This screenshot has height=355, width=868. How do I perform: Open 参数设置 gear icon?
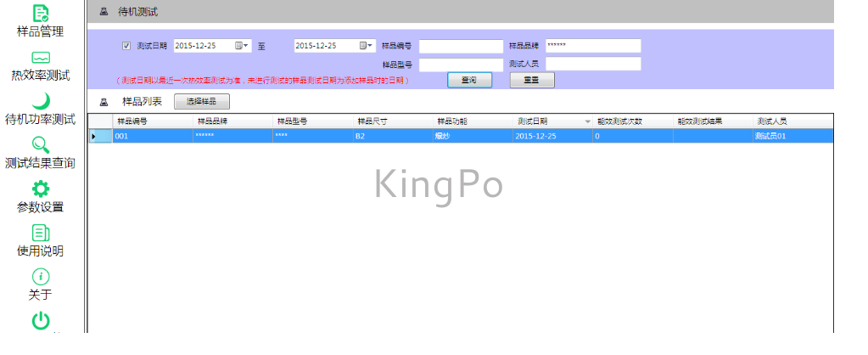pyautogui.click(x=41, y=189)
